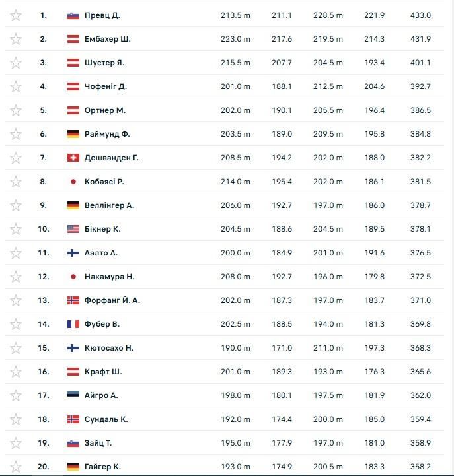Click the Japanese flag next to Накамура Н.
The height and width of the screenshot is (476, 454).
pyautogui.click(x=73, y=277)
